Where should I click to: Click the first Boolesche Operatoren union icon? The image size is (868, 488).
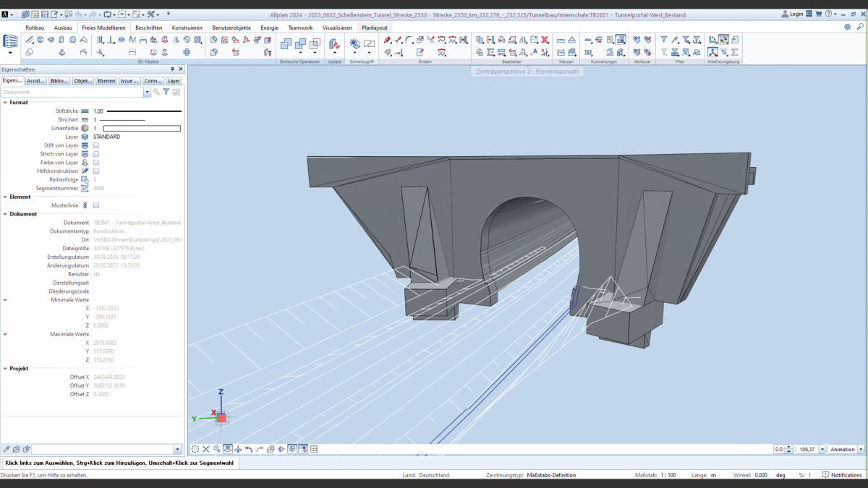coord(286,44)
